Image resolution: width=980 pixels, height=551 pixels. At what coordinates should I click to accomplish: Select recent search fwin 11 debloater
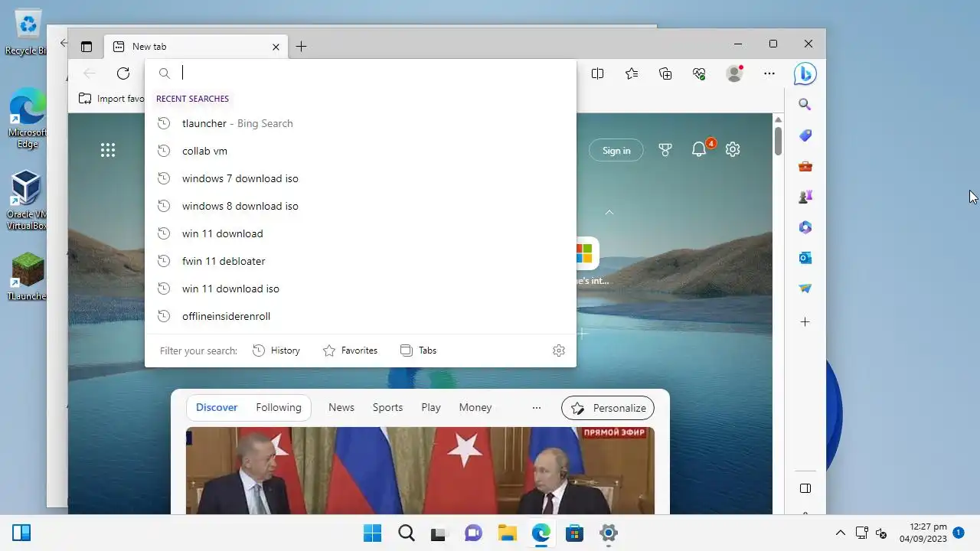[x=361, y=261]
